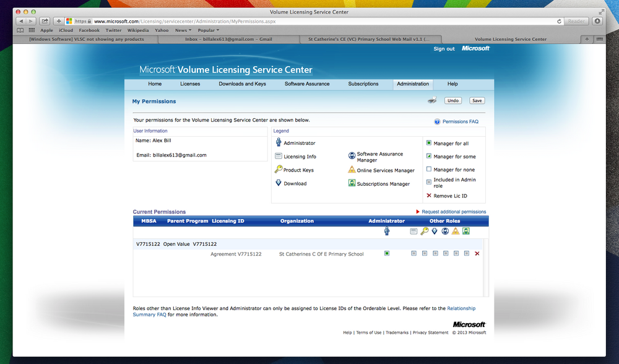Open Safari Downloads button

click(597, 21)
